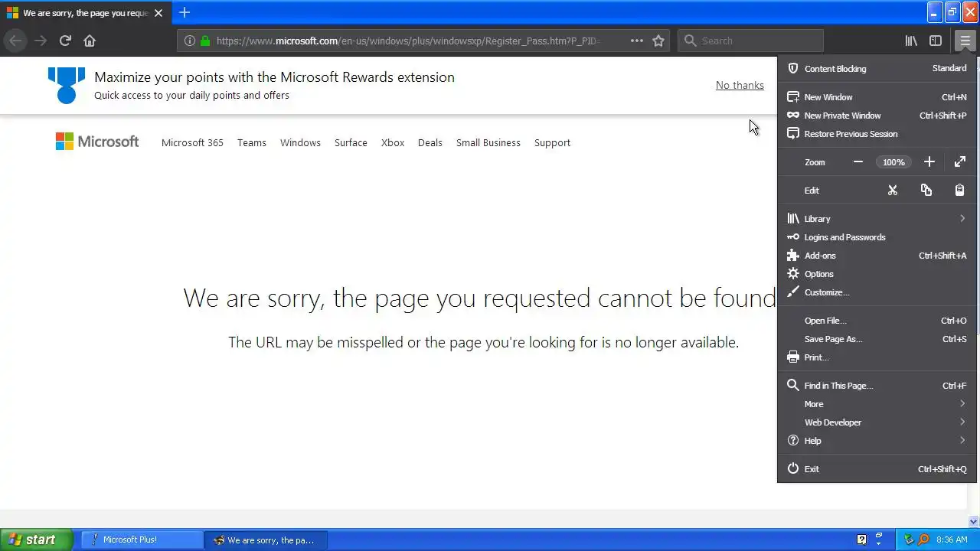Click the green padlock security icon

click(205, 41)
